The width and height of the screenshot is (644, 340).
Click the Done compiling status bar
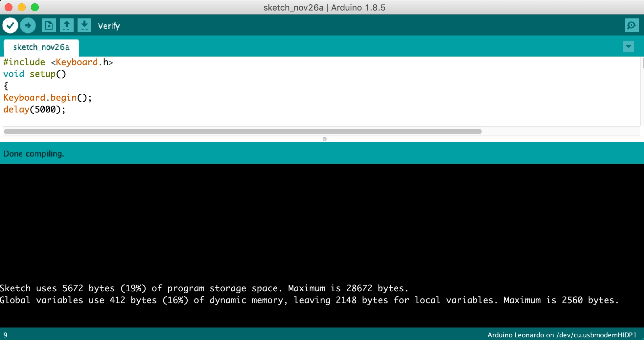coord(322,154)
